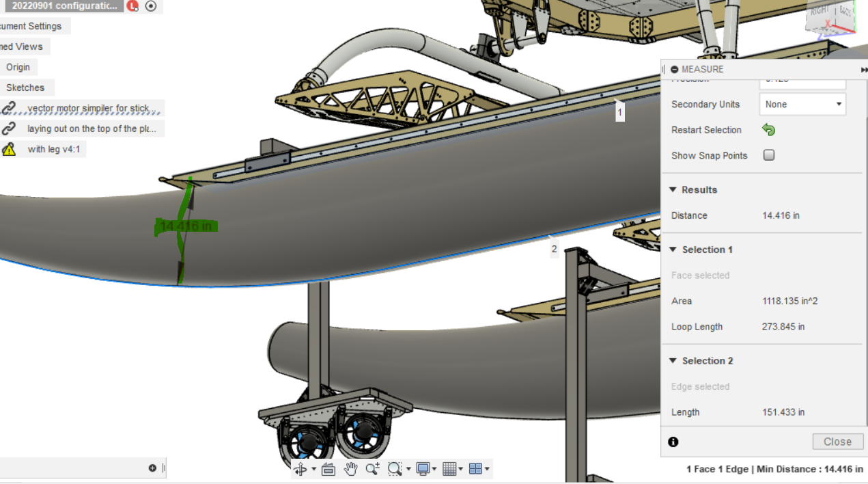Open the Zoom Window options arrow
868x484 pixels.
click(408, 469)
